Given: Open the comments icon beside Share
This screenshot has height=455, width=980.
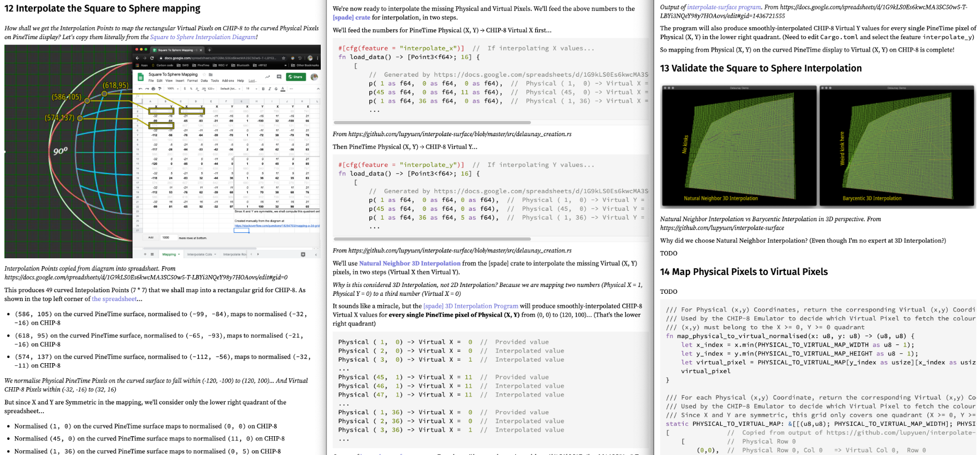Looking at the screenshot, I should [x=279, y=77].
